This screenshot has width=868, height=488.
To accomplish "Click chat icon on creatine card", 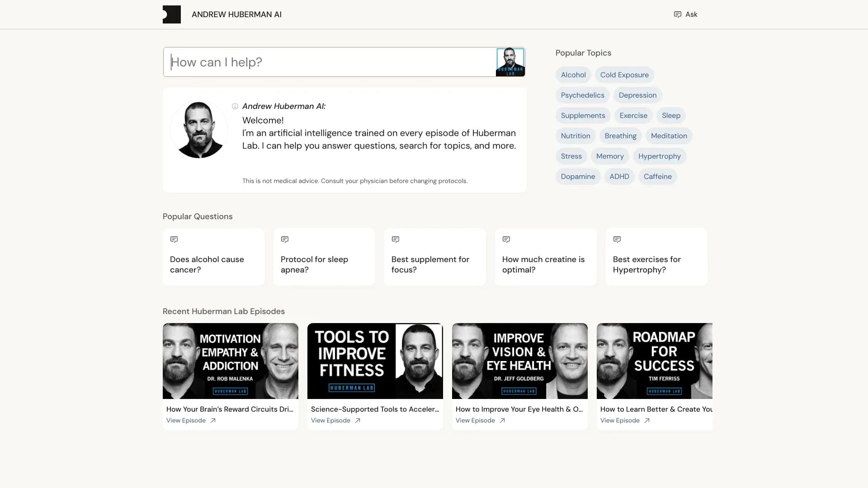I will [x=506, y=239].
